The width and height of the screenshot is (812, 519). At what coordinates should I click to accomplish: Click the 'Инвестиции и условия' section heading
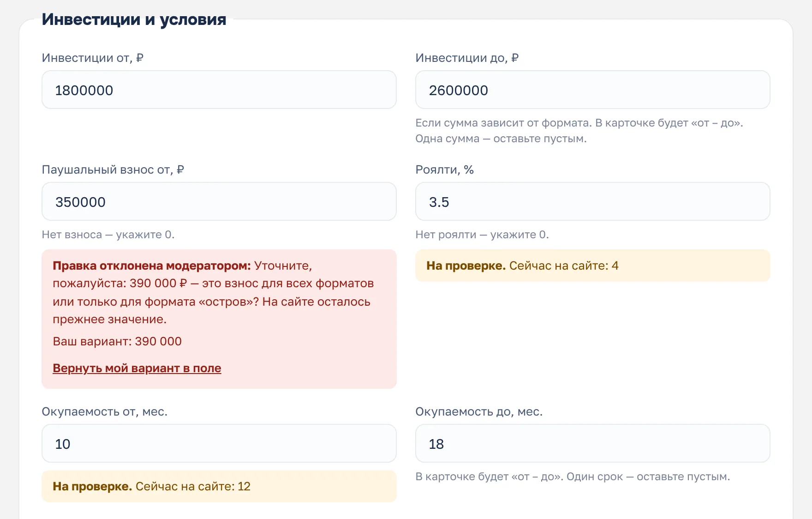(x=134, y=19)
